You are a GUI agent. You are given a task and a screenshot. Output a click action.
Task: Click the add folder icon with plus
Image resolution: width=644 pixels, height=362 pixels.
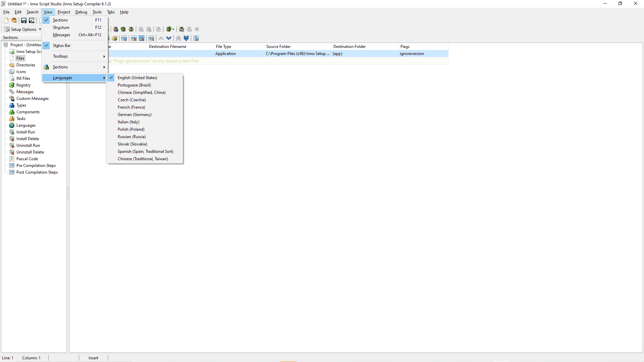click(x=115, y=38)
